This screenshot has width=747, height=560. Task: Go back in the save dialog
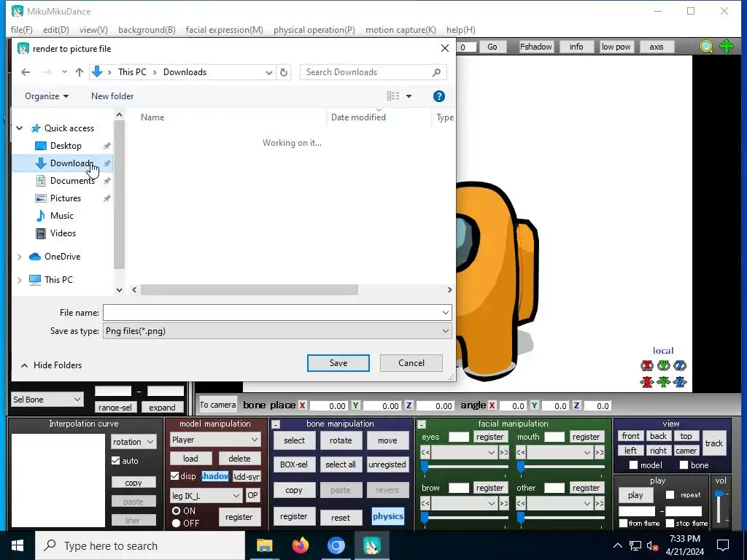[26, 72]
